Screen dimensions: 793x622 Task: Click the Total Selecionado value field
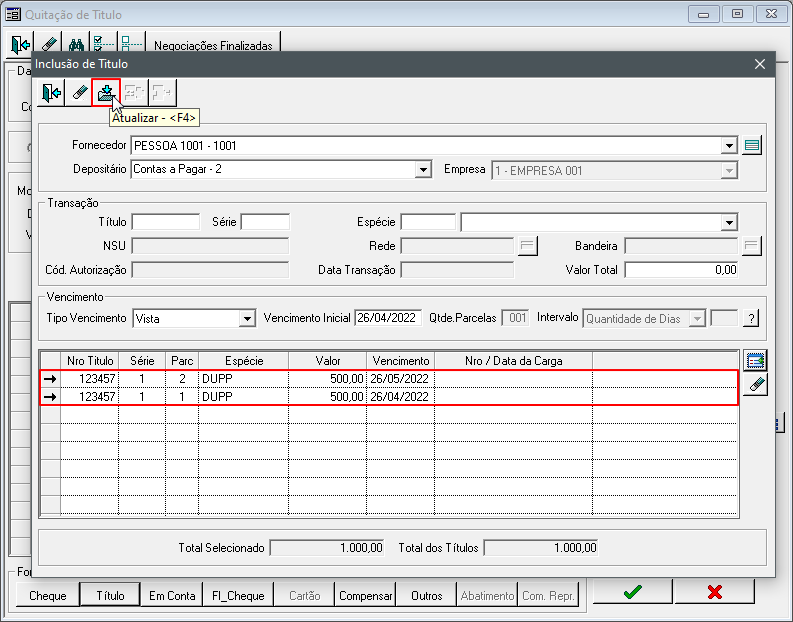tap(327, 548)
